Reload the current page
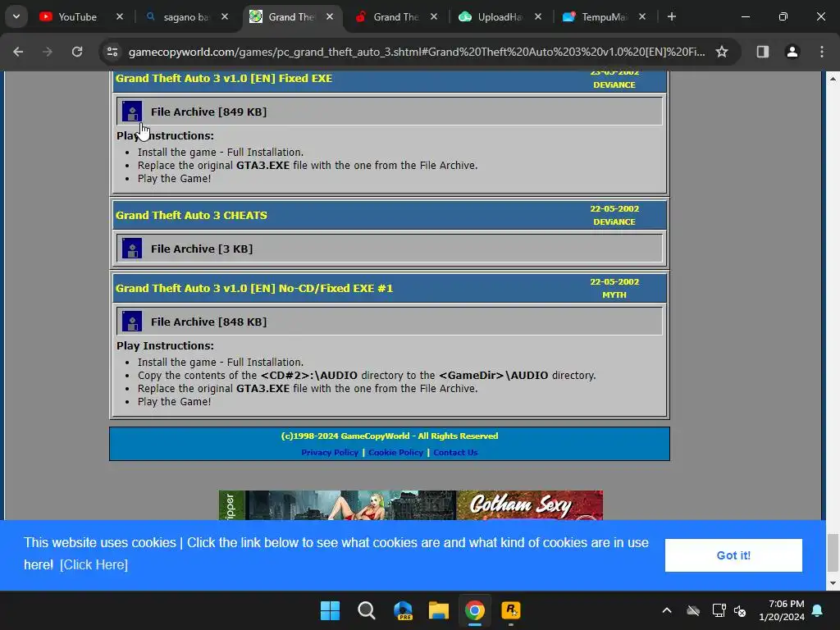This screenshot has height=630, width=840. point(77,52)
